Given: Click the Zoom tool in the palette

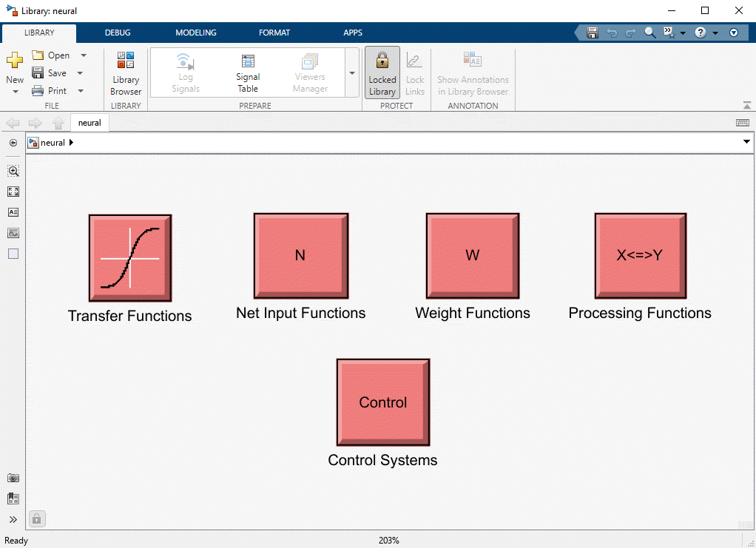Looking at the screenshot, I should 13,171.
